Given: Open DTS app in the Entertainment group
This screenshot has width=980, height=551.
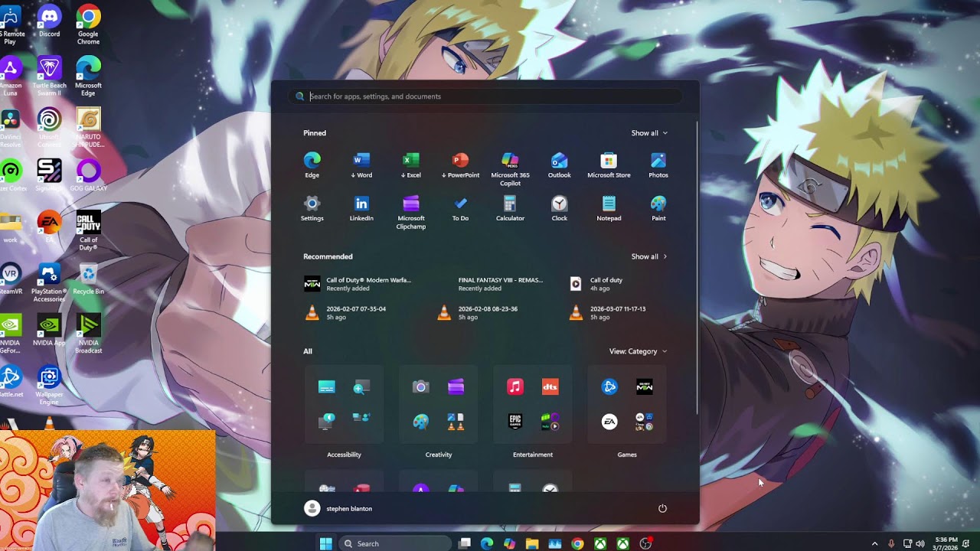Looking at the screenshot, I should (x=550, y=387).
